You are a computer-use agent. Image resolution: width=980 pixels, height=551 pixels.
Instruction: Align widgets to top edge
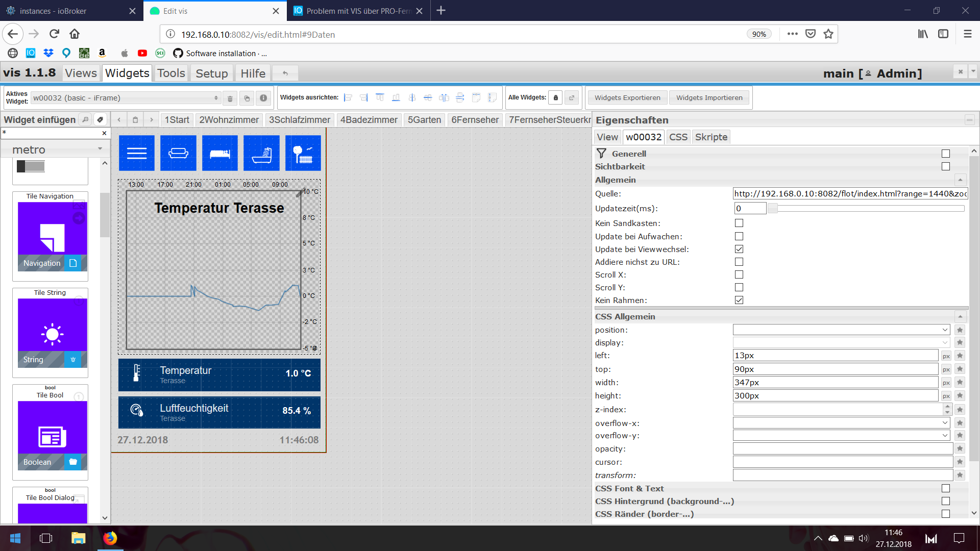(380, 97)
